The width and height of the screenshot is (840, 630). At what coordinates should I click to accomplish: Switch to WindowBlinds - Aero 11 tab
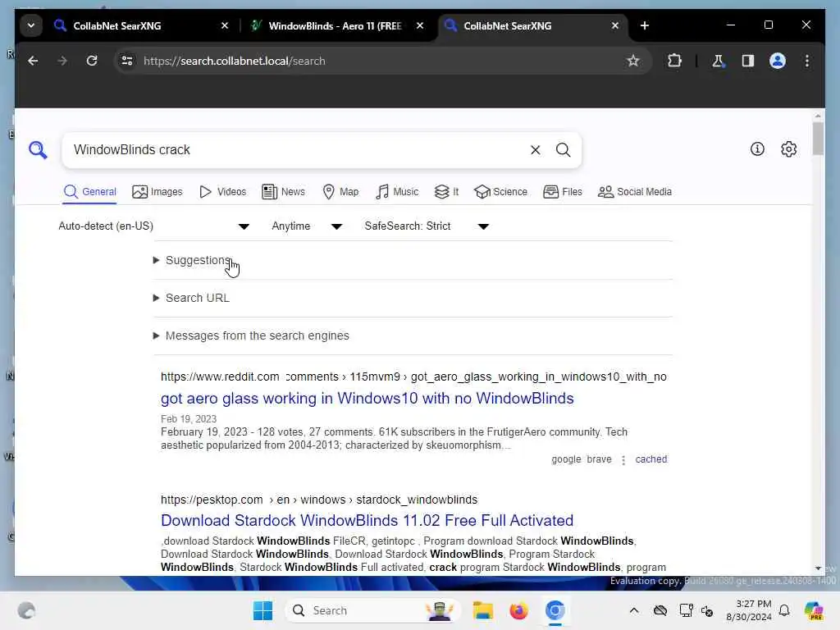coord(336,25)
